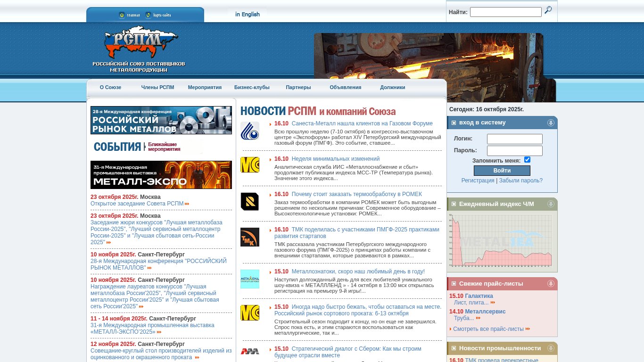Open the home (главная) icon link
This screenshot has height=362, width=644.
click(x=129, y=15)
